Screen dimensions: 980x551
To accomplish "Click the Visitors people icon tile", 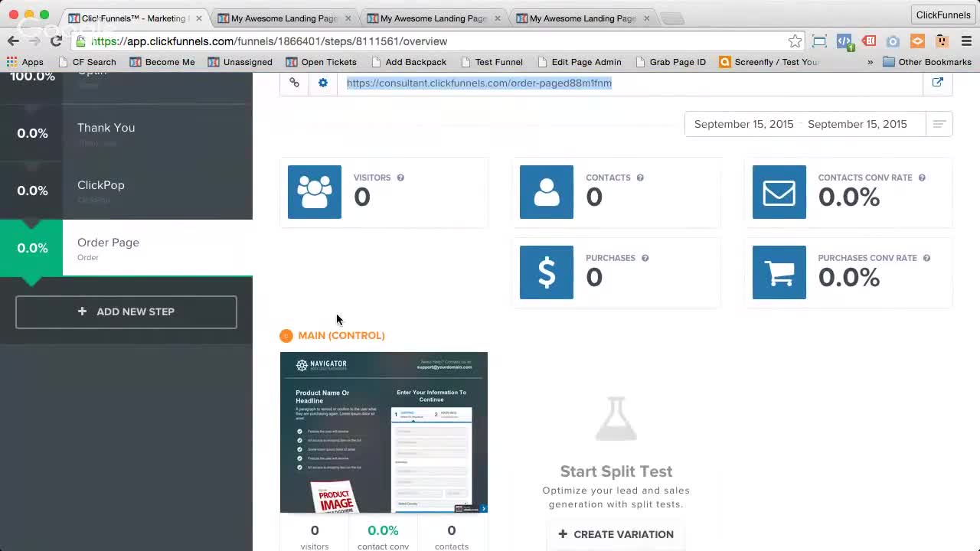I will click(x=315, y=192).
